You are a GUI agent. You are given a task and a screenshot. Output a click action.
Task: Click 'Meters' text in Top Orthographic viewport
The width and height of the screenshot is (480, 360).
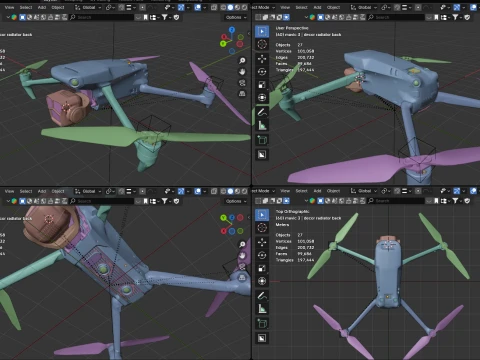[x=282, y=225]
